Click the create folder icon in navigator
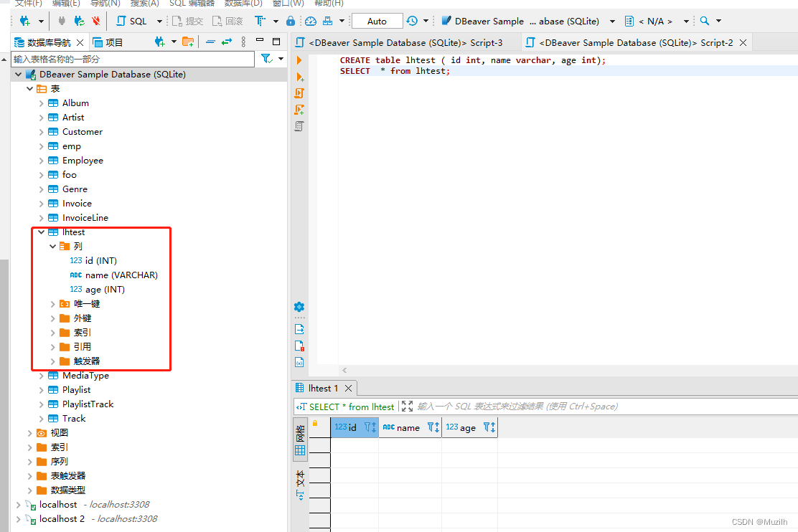Image resolution: width=798 pixels, height=532 pixels. 188,42
